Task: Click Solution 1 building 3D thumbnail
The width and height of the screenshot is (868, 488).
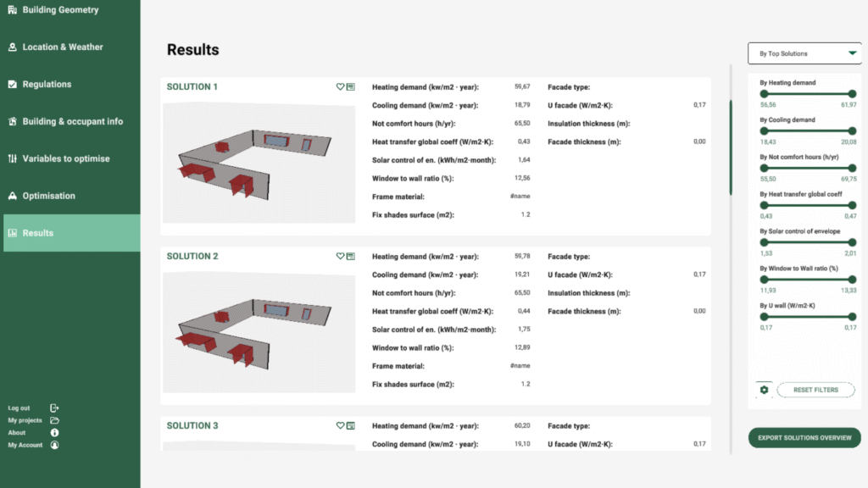Action: (x=259, y=164)
